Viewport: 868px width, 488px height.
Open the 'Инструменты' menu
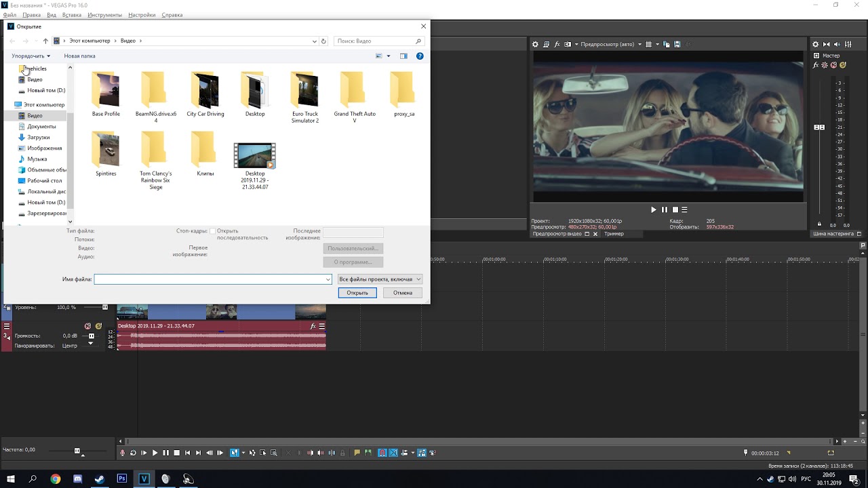pyautogui.click(x=104, y=15)
